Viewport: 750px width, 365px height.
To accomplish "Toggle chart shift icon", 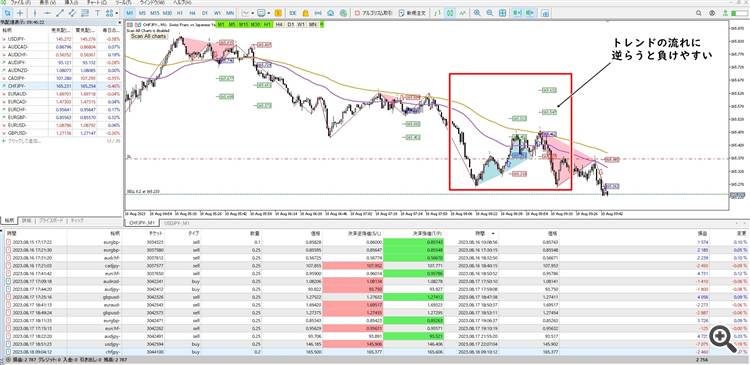I will (529, 13).
